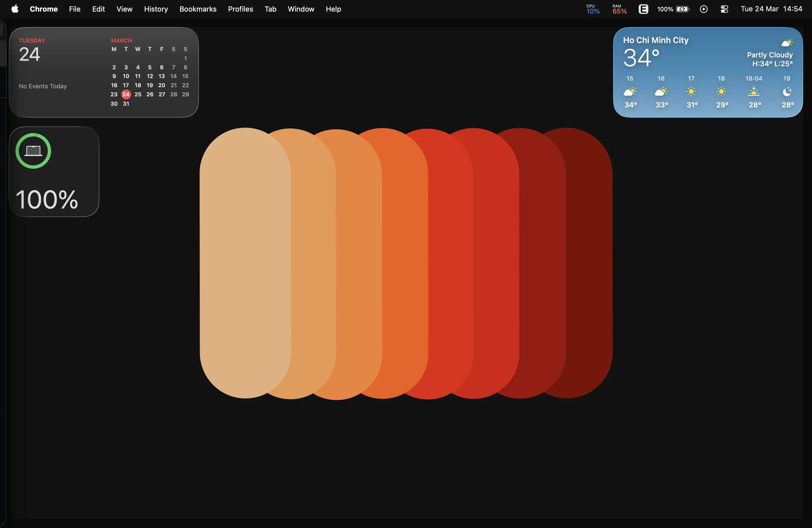Image resolution: width=812 pixels, height=528 pixels.
Task: Click the 34° current temperature
Action: coord(641,58)
